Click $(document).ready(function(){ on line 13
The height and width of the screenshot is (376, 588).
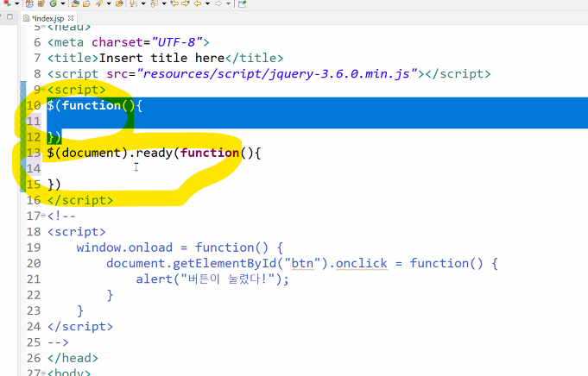point(155,153)
